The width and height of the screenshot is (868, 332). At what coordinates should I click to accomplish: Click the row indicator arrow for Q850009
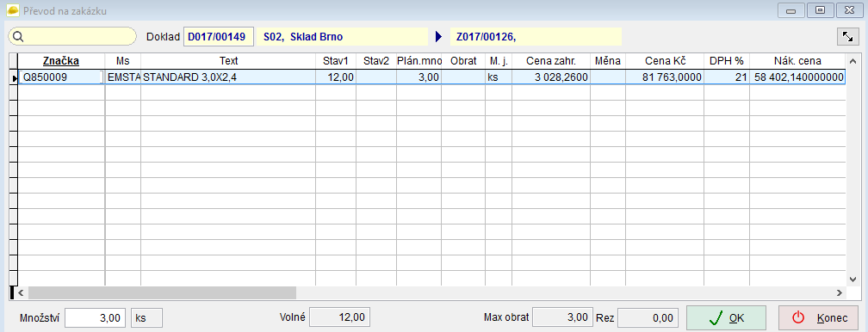[14, 78]
